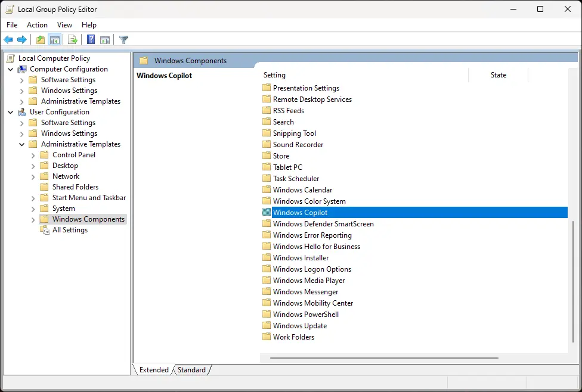Select Windows Messenger entry
The height and width of the screenshot is (392, 582).
pyautogui.click(x=305, y=291)
